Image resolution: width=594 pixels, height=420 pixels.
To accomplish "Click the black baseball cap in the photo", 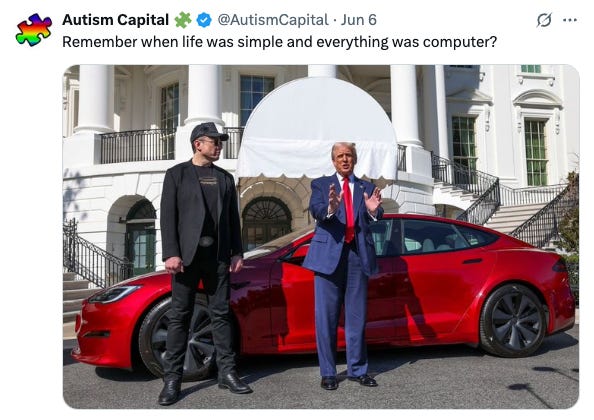I will pyautogui.click(x=209, y=131).
